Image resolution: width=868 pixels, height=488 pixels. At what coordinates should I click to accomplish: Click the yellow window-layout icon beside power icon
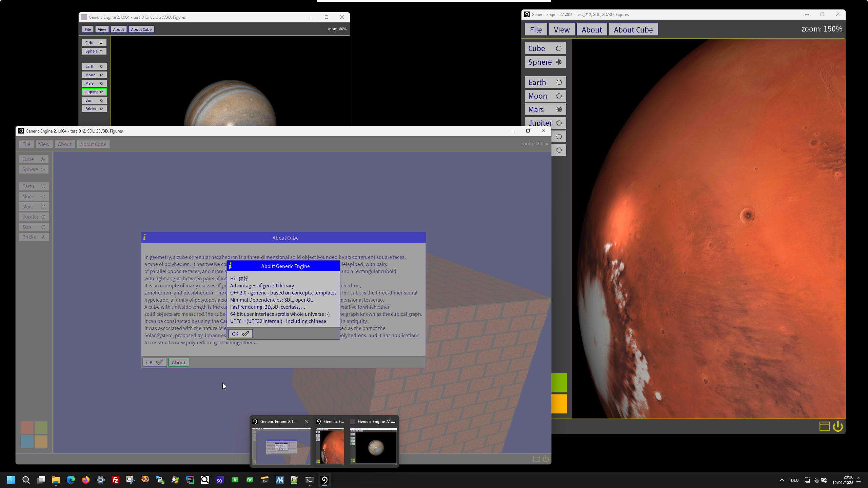(824, 426)
